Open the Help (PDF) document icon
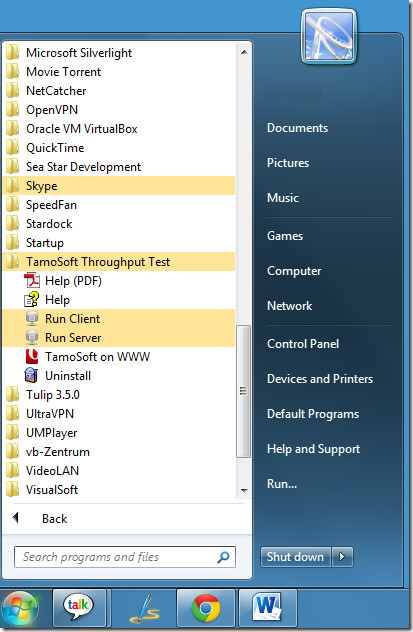 32,281
